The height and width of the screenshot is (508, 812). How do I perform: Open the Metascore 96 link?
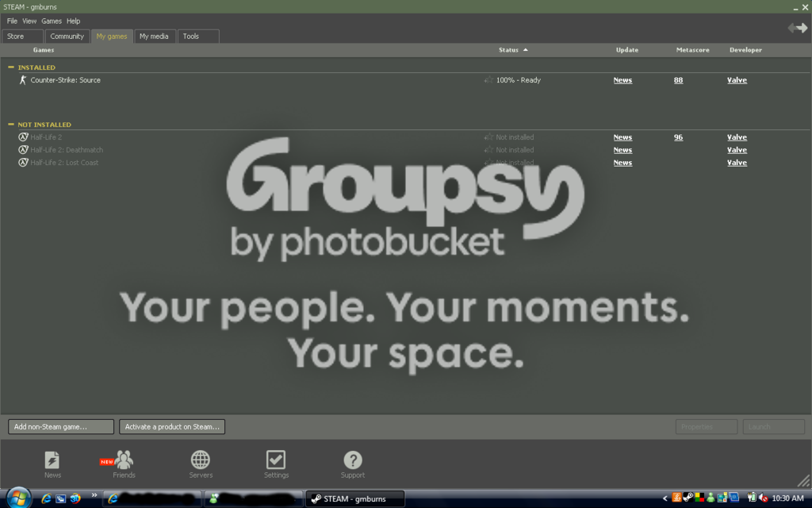click(x=679, y=137)
